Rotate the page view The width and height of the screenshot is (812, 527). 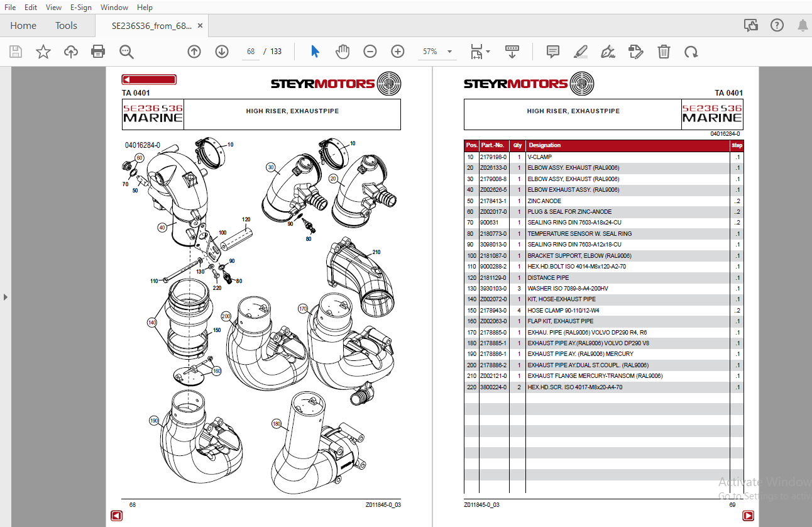[691, 52]
